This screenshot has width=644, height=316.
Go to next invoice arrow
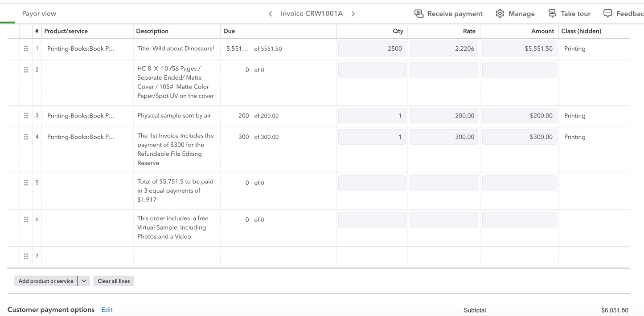tap(353, 14)
